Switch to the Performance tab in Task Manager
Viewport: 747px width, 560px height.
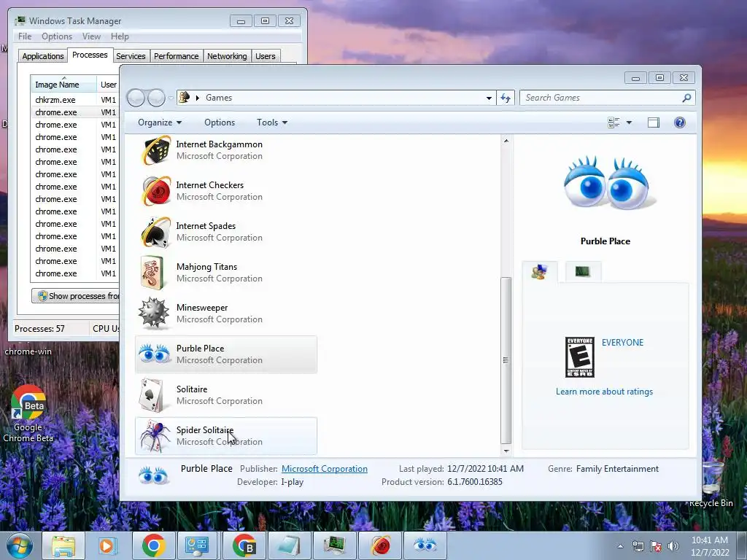[x=177, y=56]
